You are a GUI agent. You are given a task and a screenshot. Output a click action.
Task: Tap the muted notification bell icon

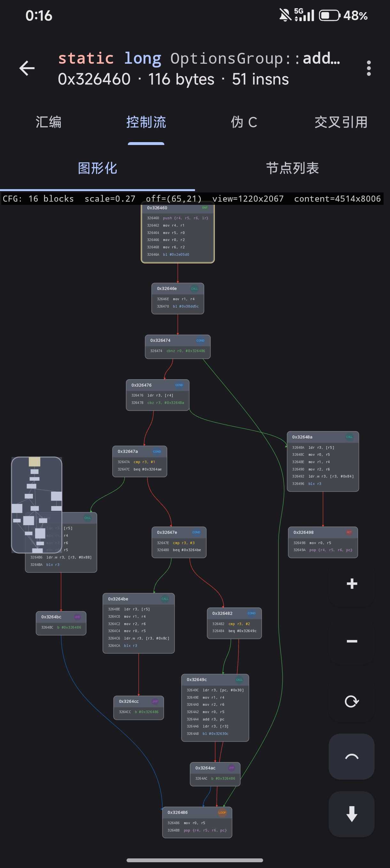coord(285,15)
